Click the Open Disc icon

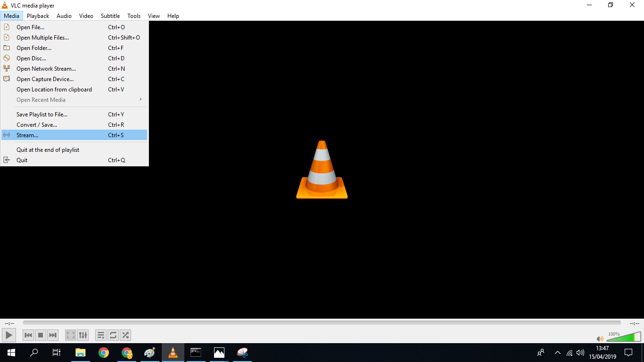coord(7,58)
